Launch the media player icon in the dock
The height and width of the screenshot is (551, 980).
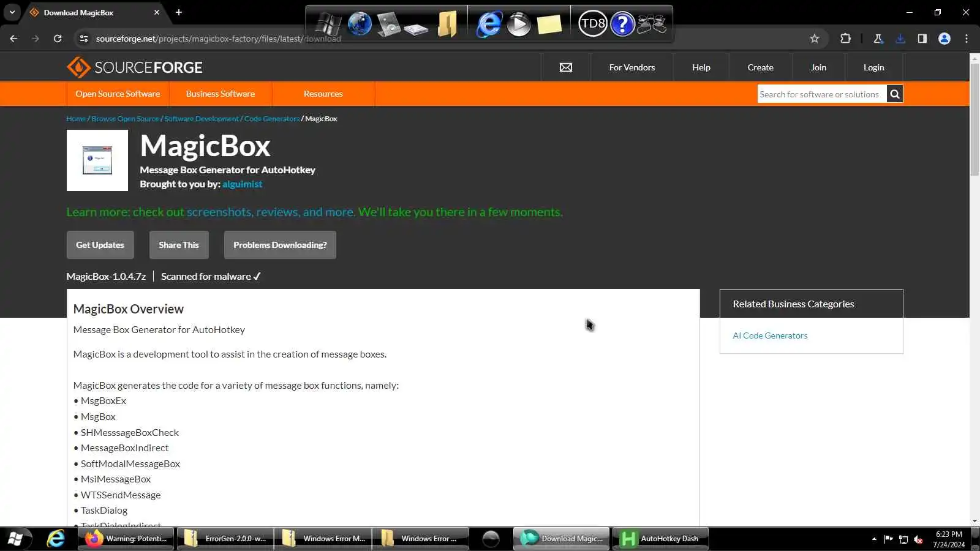click(519, 24)
